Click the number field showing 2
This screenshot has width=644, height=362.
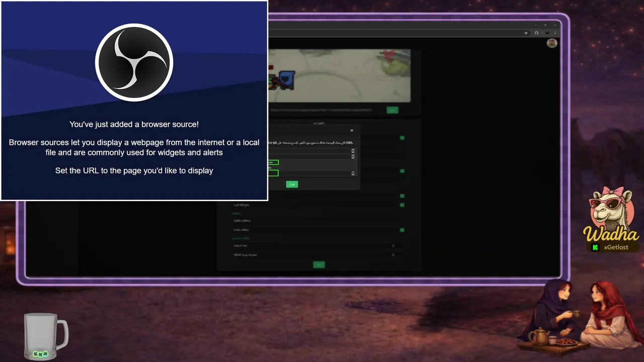393,246
